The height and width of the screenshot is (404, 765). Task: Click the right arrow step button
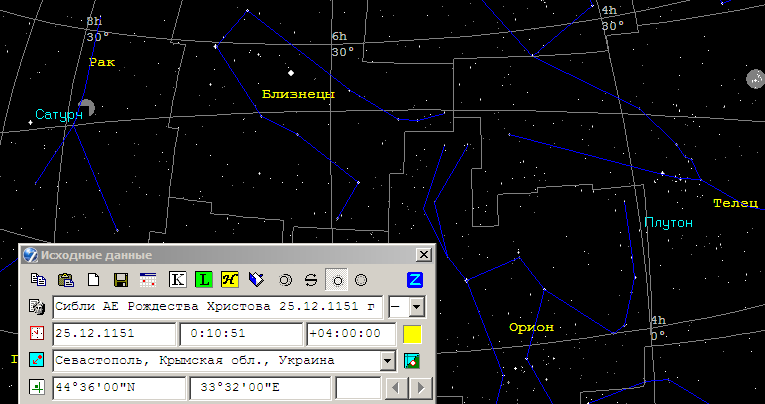pos(421,388)
